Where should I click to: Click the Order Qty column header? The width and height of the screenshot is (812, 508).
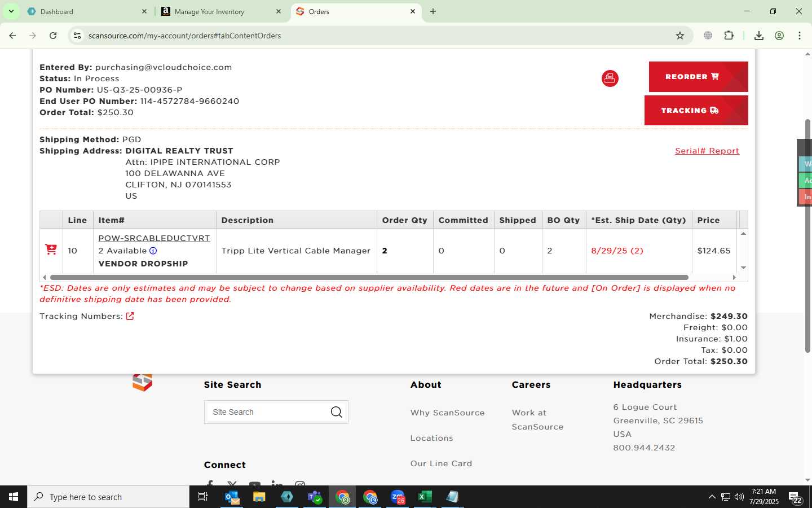point(404,220)
